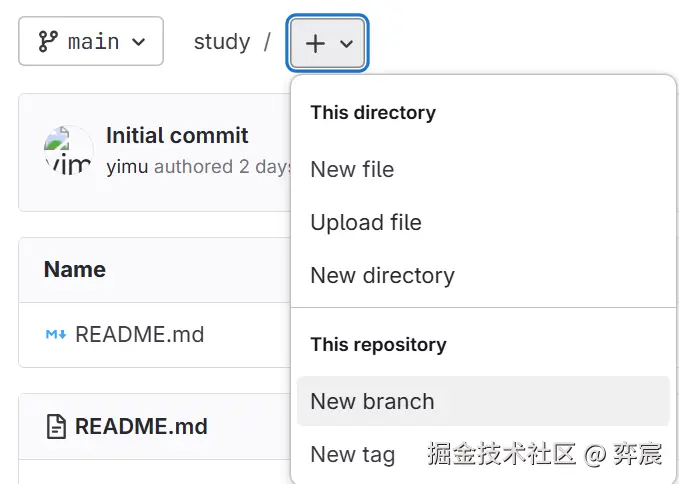
Task: Click the bold README.md preview title
Action: 141,427
